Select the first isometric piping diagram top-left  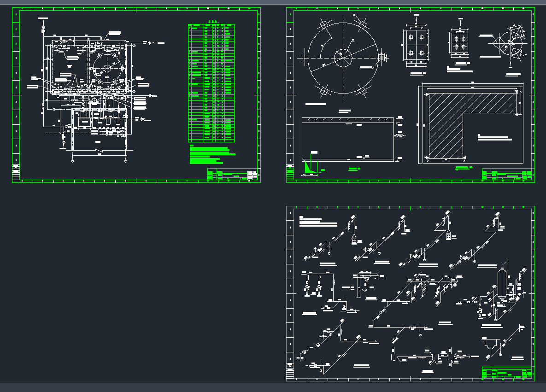329,242
